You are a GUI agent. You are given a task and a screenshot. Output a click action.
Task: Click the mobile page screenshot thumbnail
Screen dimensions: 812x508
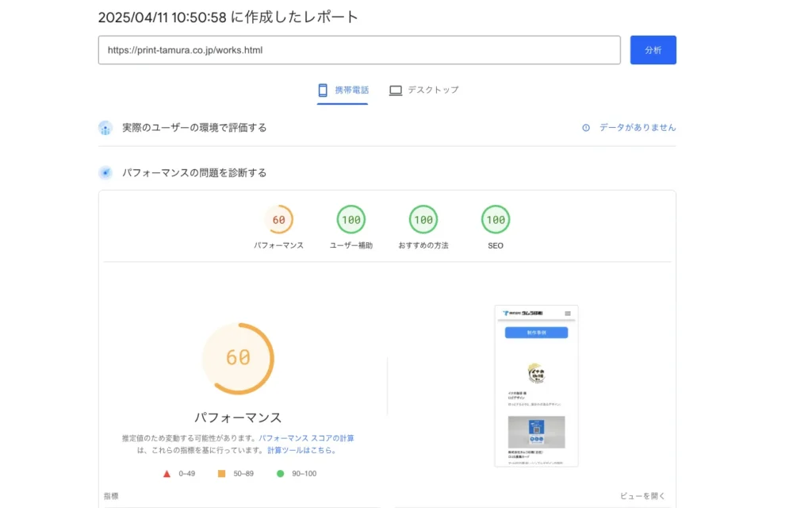(x=536, y=386)
